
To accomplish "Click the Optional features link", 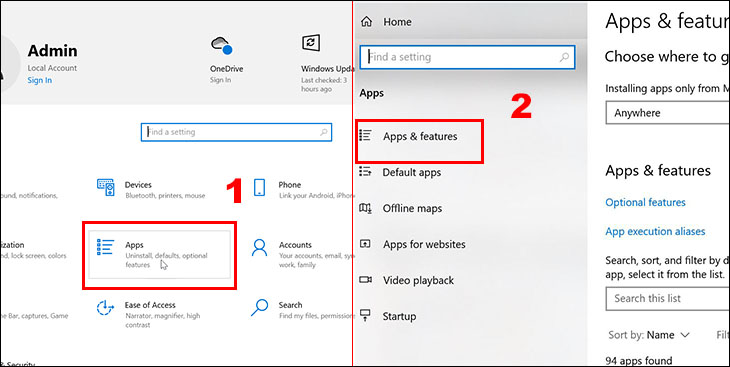I will click(x=645, y=203).
